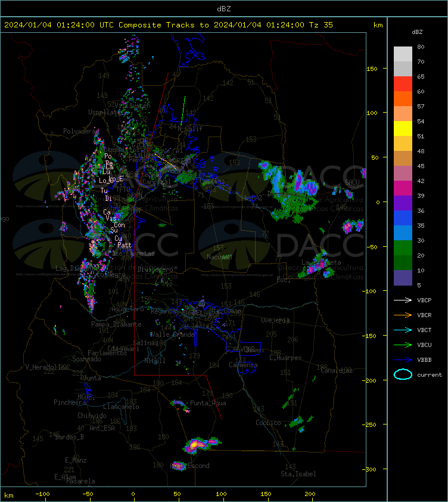The width and height of the screenshot is (448, 502).
Task: Click the orange VBCR arrow in the legend
Action: tap(403, 315)
